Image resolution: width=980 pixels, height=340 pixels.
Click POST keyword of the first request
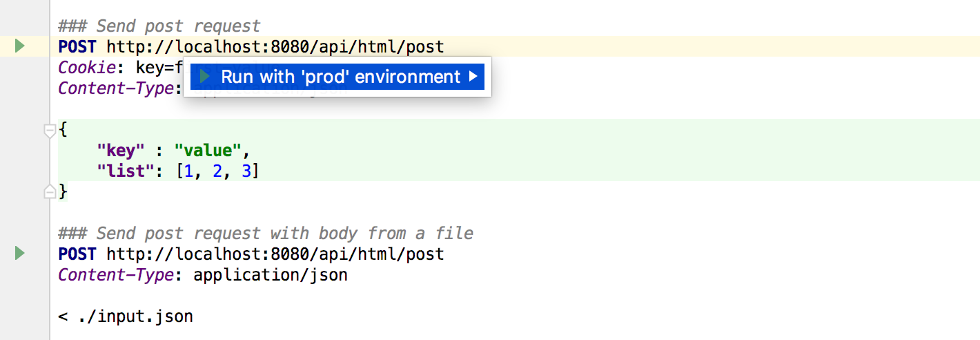coord(77,46)
